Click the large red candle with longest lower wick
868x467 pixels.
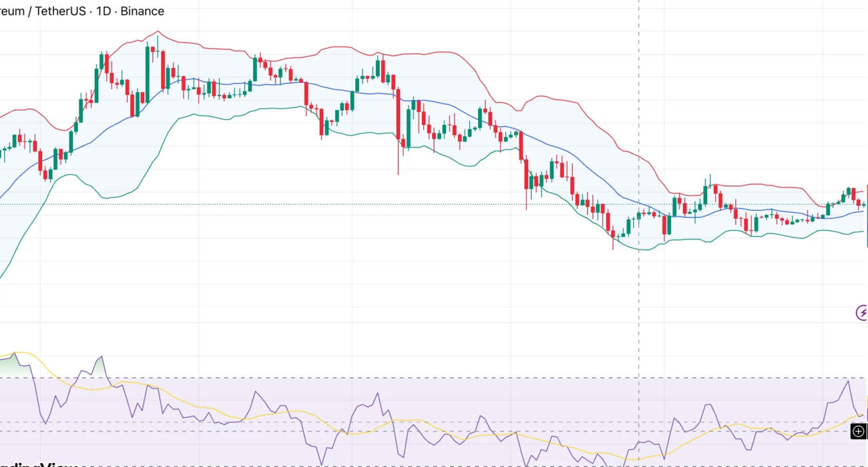coord(399,113)
